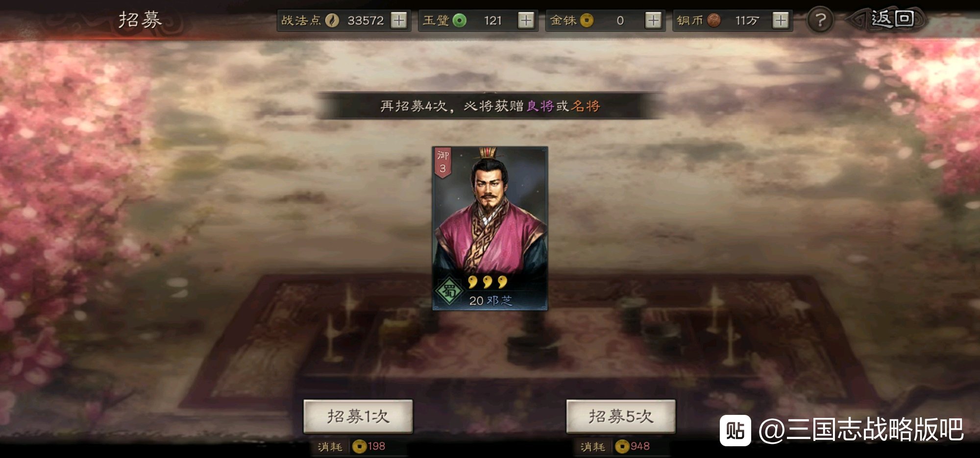Tap the 948 cost coin icon
This screenshot has height=458, width=980.
point(622,446)
